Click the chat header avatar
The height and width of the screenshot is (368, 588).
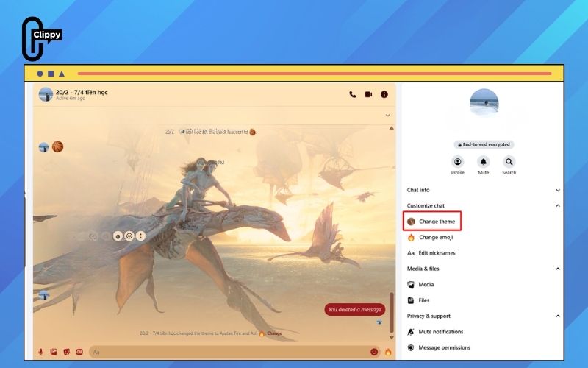[46, 94]
